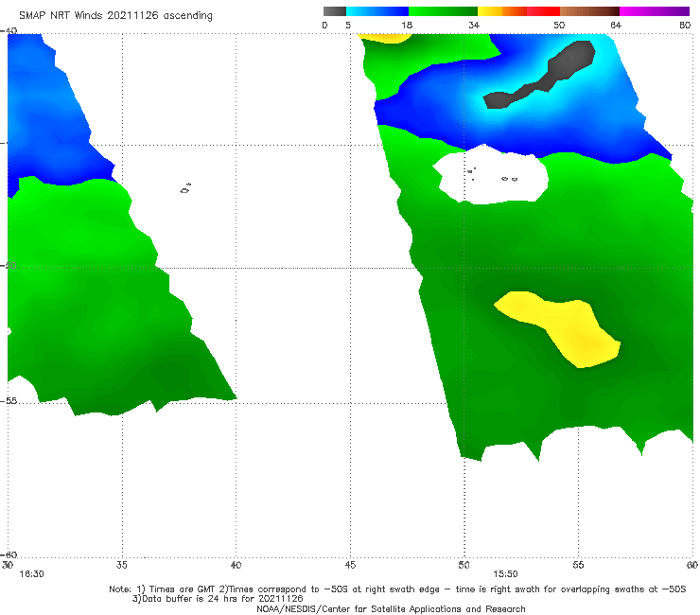Click the green segment of the color bar
The width and height of the screenshot is (700, 615).
tap(443, 11)
